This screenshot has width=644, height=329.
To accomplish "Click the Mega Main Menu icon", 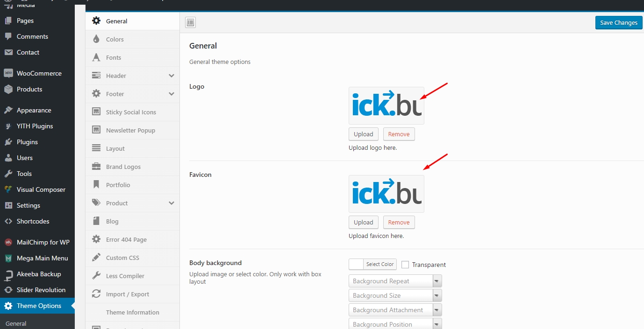I will (x=8, y=258).
